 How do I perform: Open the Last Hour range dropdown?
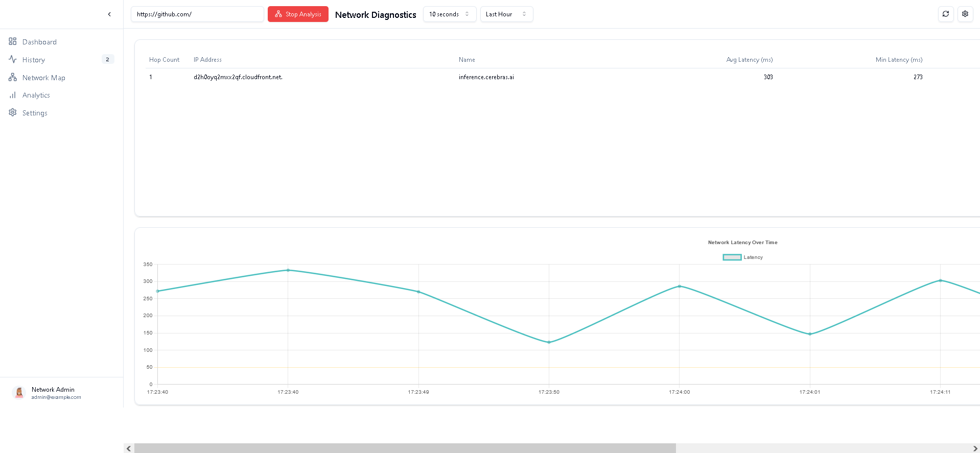(506, 14)
